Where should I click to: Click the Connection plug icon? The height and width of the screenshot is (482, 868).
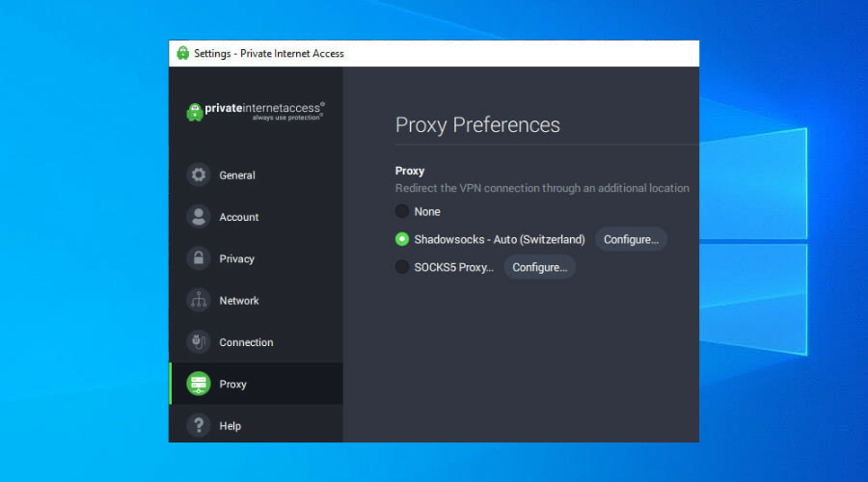(x=199, y=342)
